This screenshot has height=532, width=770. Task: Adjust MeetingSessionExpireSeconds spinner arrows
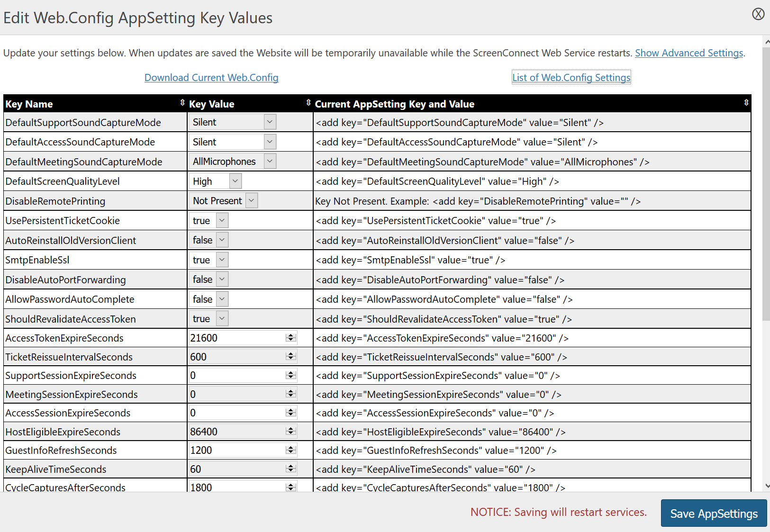coord(291,394)
